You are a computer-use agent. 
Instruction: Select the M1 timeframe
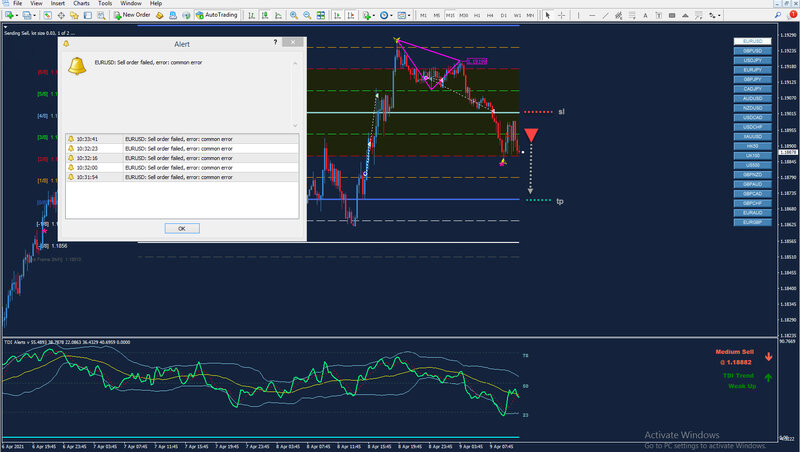click(x=423, y=15)
